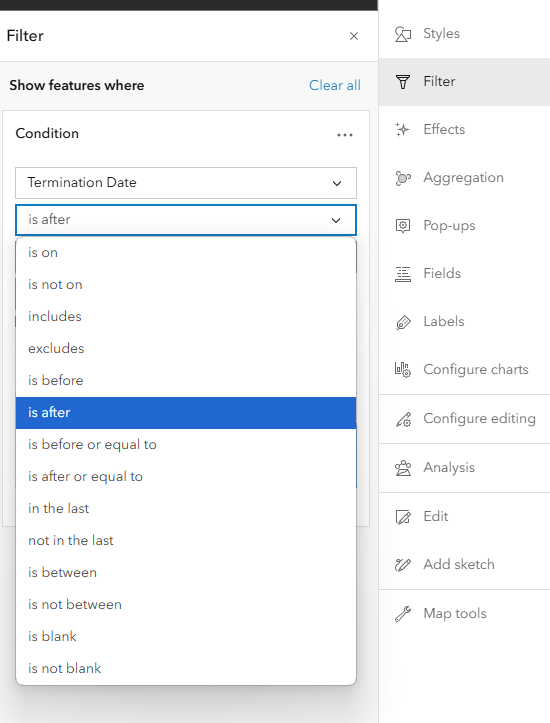Expand the Termination Date field dropdown

point(186,183)
